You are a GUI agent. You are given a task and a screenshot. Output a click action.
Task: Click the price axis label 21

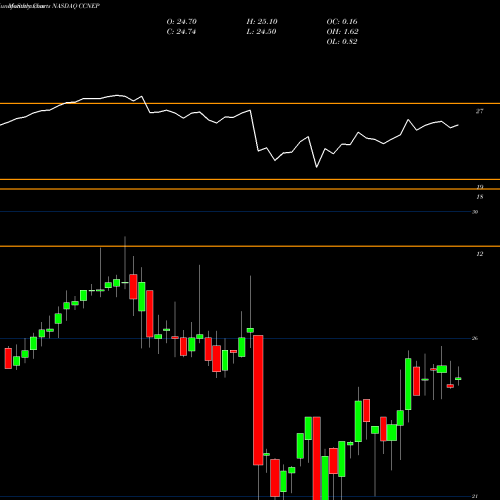(x=475, y=496)
